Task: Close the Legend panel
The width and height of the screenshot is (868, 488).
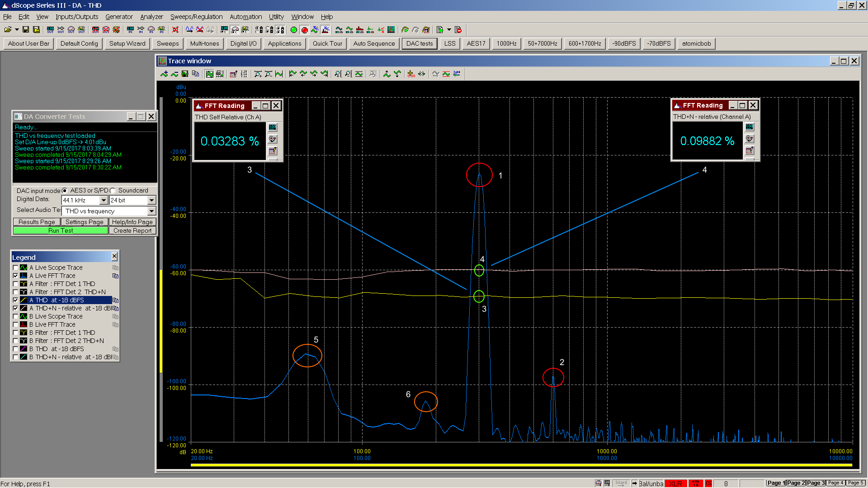Action: [114, 257]
